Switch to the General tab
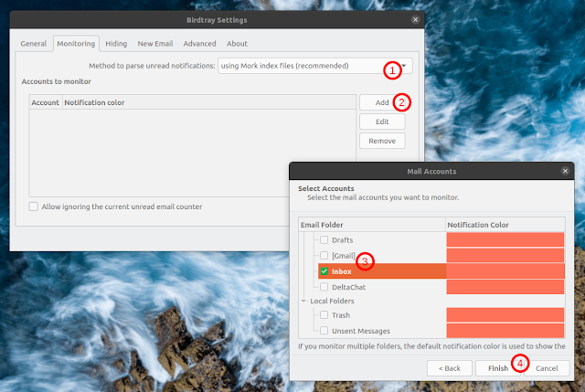Screen dimensions: 585x392 pyautogui.click(x=34, y=43)
